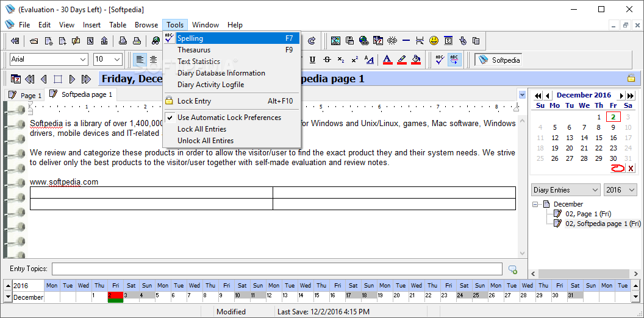Click the green plus topics icon
644x318 pixels.
pyautogui.click(x=512, y=269)
